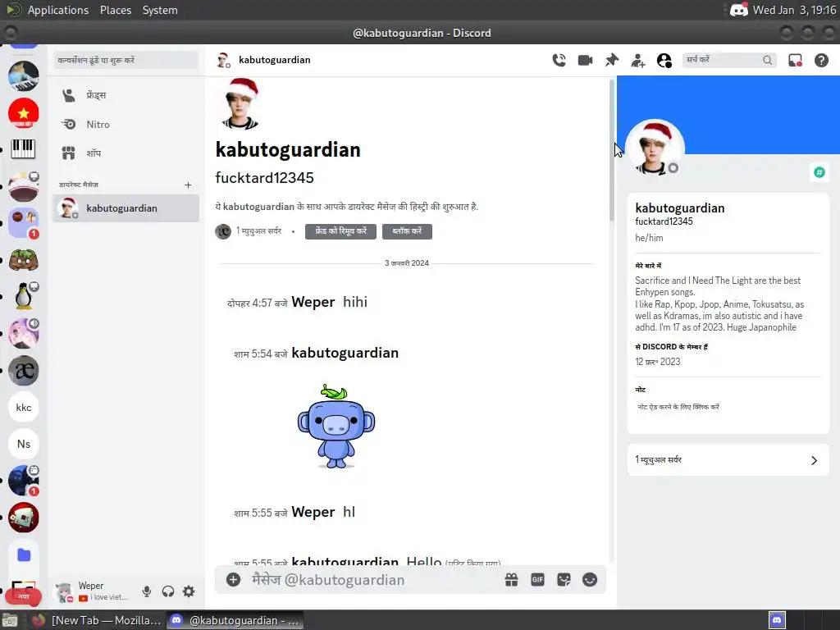Toggle microphone mute
This screenshot has width=840, height=630.
[x=147, y=591]
